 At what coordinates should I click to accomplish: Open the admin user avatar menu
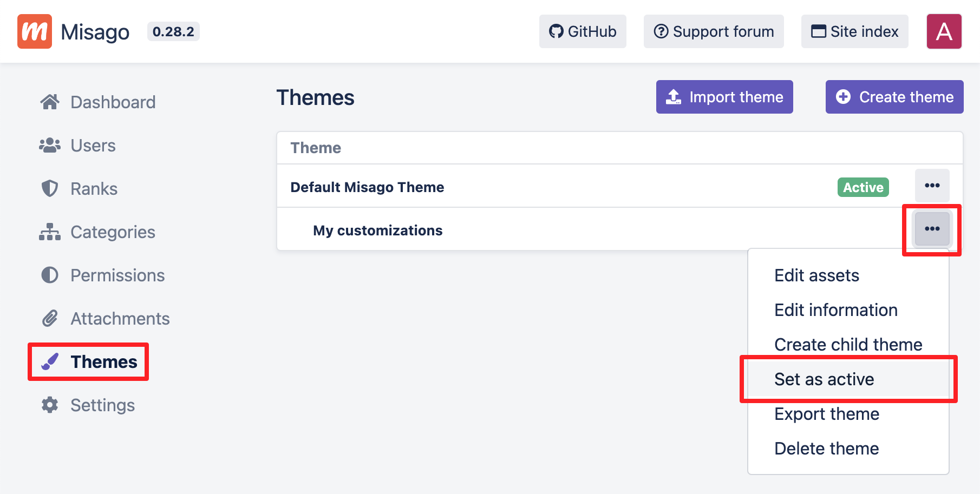944,31
